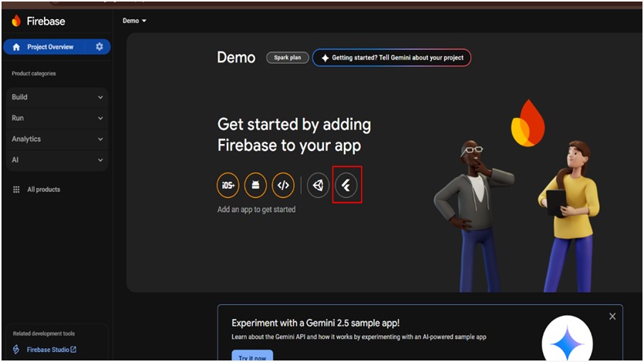The height and width of the screenshot is (362, 644).
Task: Click the Gemini sparkle icon in banner
Action: (325, 59)
